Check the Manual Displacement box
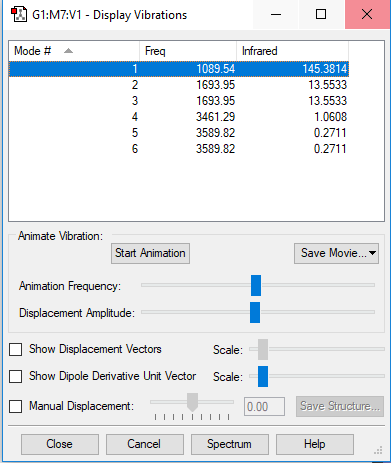 (x=16, y=406)
